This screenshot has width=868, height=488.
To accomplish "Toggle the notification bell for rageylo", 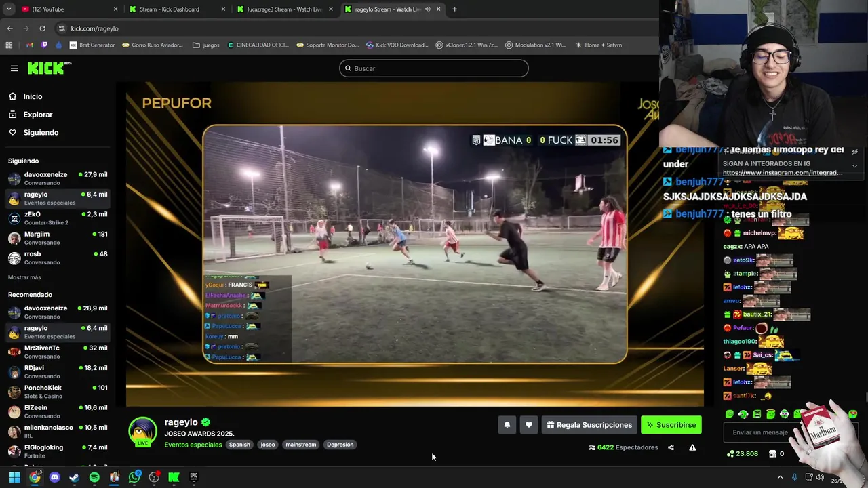I will point(507,425).
